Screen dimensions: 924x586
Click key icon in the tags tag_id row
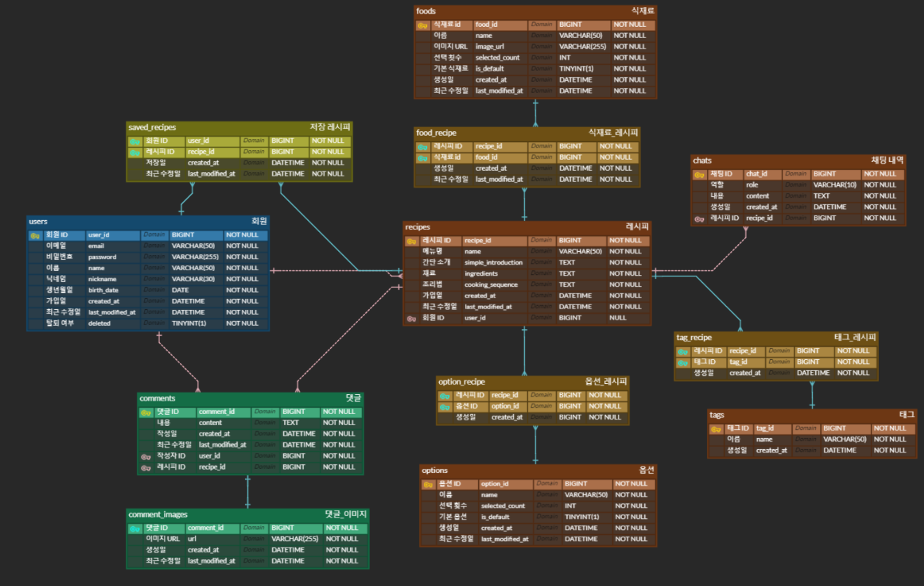[x=716, y=429]
